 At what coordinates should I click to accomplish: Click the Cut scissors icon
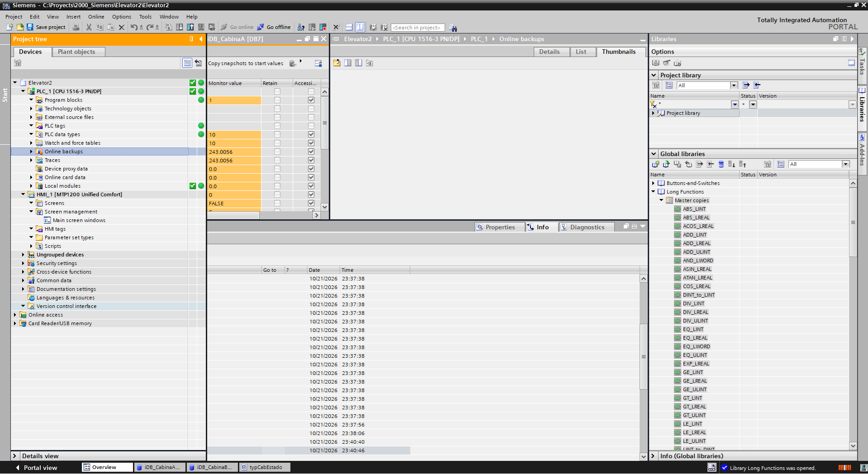click(89, 27)
